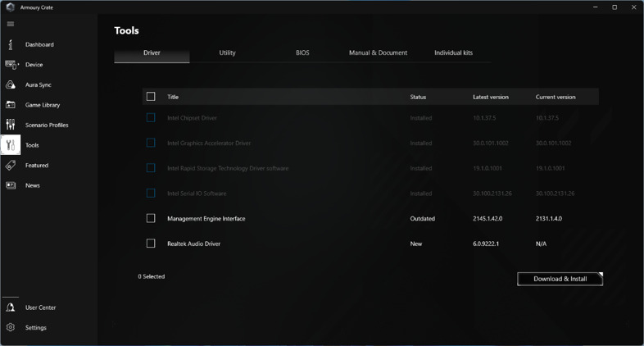Click the Tools page heading

point(126,30)
